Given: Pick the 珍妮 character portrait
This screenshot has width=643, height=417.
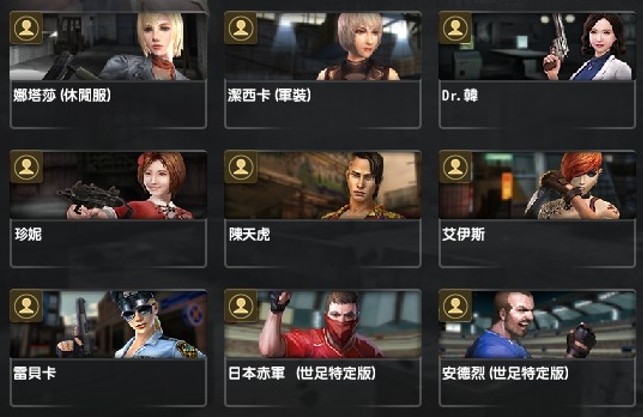Looking at the screenshot, I should [108, 185].
